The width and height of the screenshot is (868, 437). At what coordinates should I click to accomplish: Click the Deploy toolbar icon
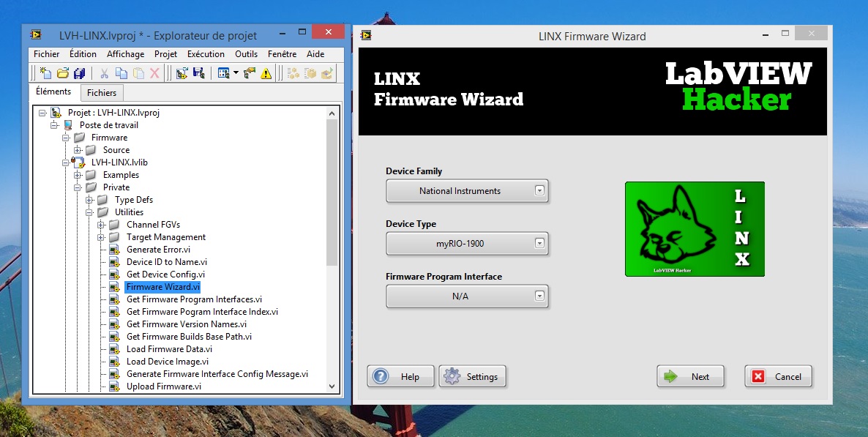(x=327, y=72)
